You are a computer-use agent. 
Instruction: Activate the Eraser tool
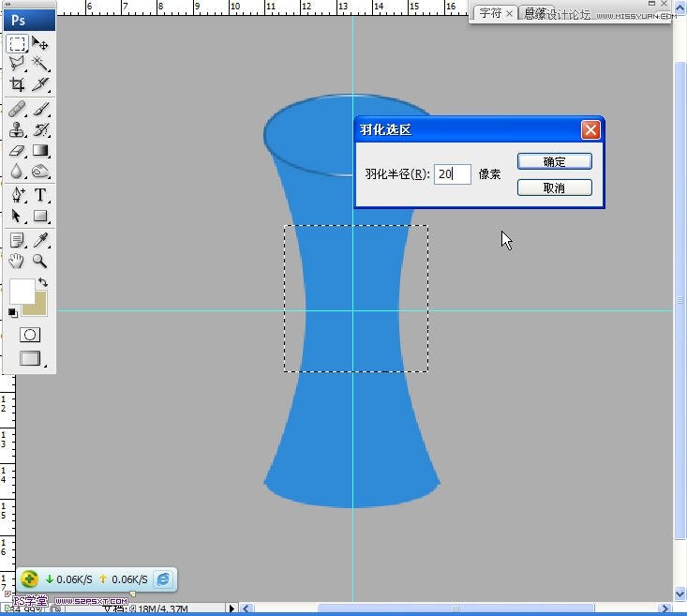(18, 150)
